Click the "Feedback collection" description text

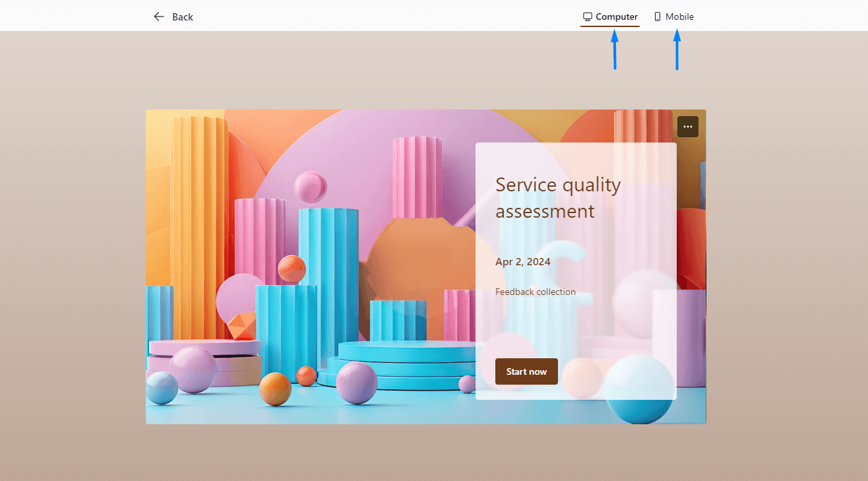click(535, 292)
